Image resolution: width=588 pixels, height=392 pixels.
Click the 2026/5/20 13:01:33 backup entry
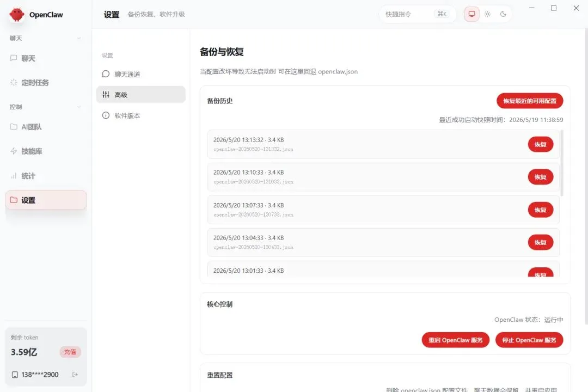tap(383, 269)
